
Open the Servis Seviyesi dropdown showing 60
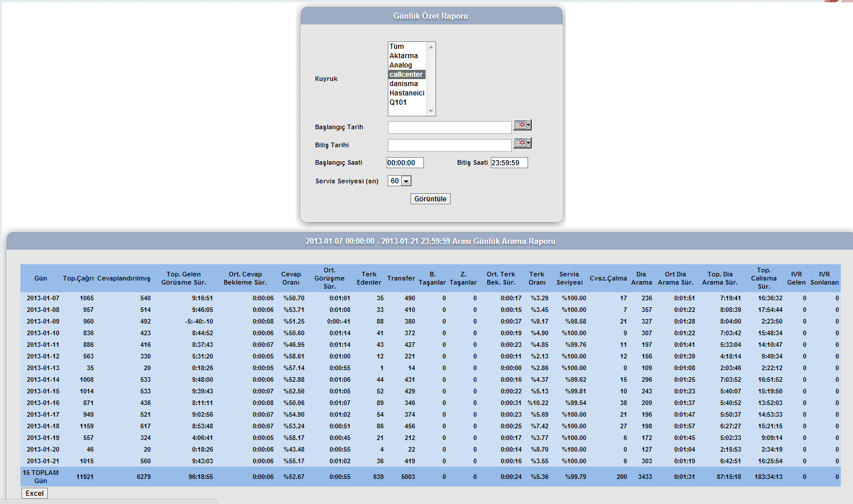[400, 181]
